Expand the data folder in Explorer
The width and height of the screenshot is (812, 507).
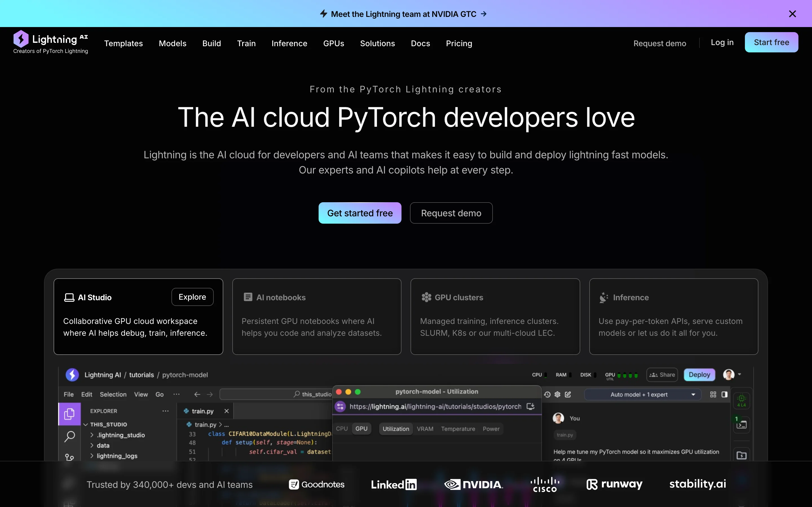[103, 445]
